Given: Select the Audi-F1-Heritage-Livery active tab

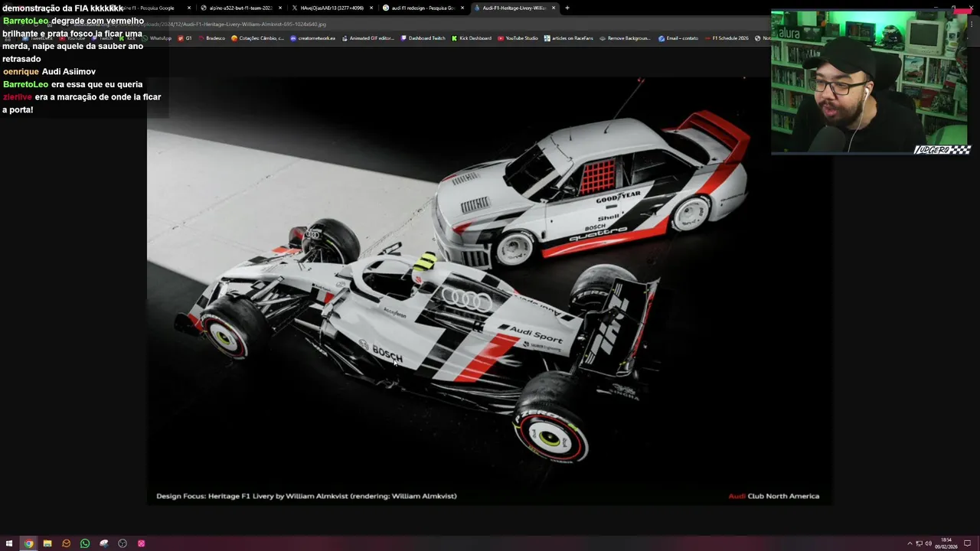Looking at the screenshot, I should coord(514,8).
